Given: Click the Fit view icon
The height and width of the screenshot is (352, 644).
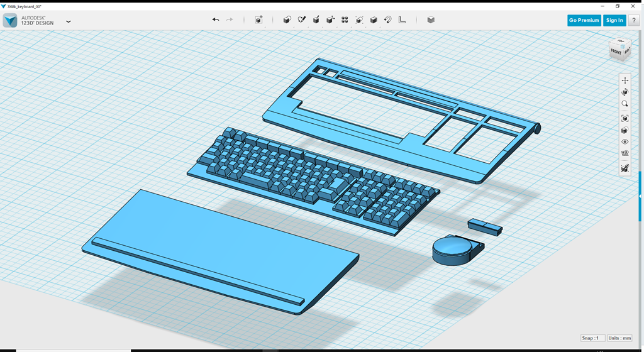Looking at the screenshot, I should [x=625, y=118].
